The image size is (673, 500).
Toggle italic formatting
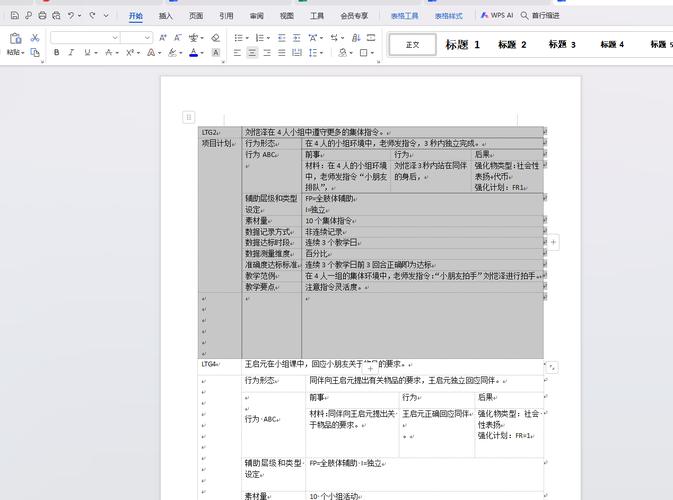tap(71, 52)
